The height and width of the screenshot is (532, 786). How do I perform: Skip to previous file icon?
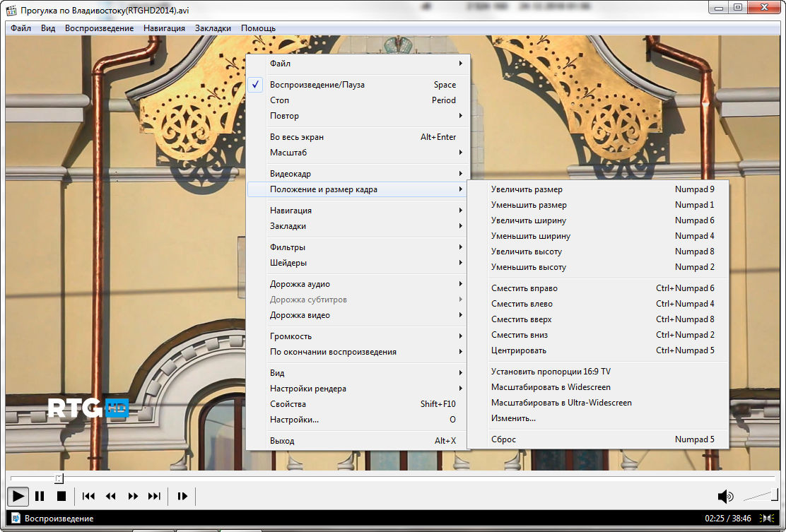pos(88,496)
